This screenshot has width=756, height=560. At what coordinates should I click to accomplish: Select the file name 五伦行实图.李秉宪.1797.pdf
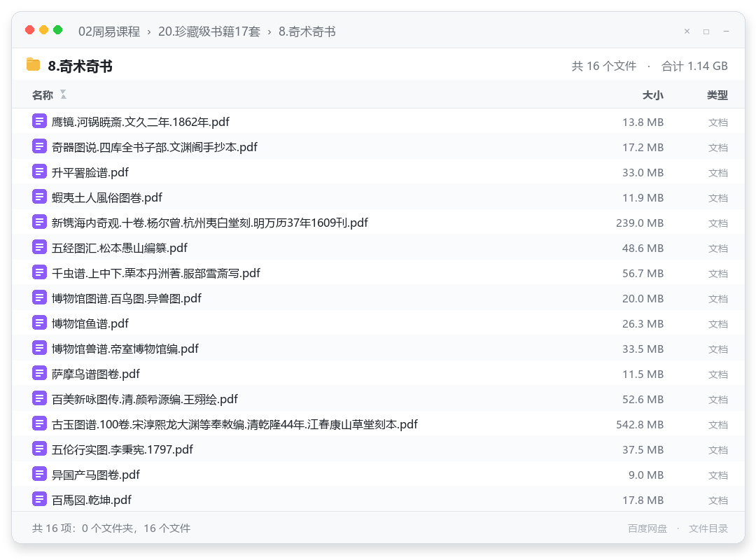pyautogui.click(x=122, y=449)
